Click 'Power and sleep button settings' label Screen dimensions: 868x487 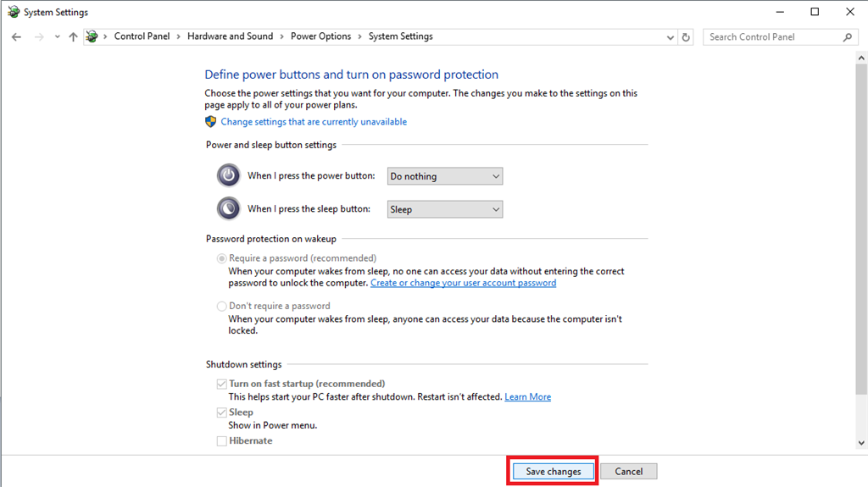click(x=271, y=145)
